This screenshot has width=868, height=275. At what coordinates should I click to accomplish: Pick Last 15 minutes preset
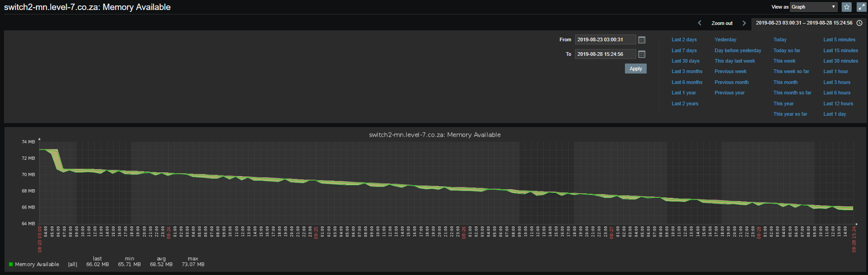point(840,50)
